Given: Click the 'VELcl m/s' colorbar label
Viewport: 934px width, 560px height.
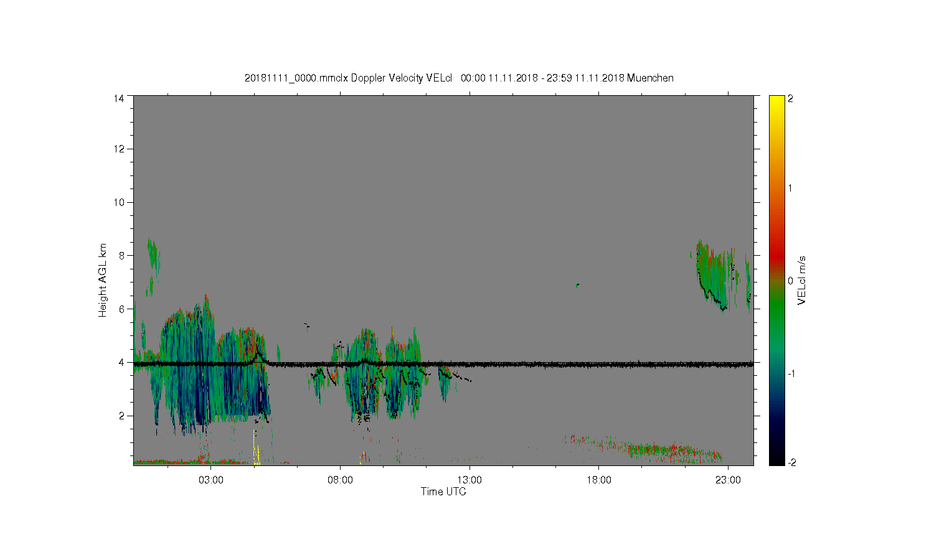Looking at the screenshot, I should pos(802,280).
